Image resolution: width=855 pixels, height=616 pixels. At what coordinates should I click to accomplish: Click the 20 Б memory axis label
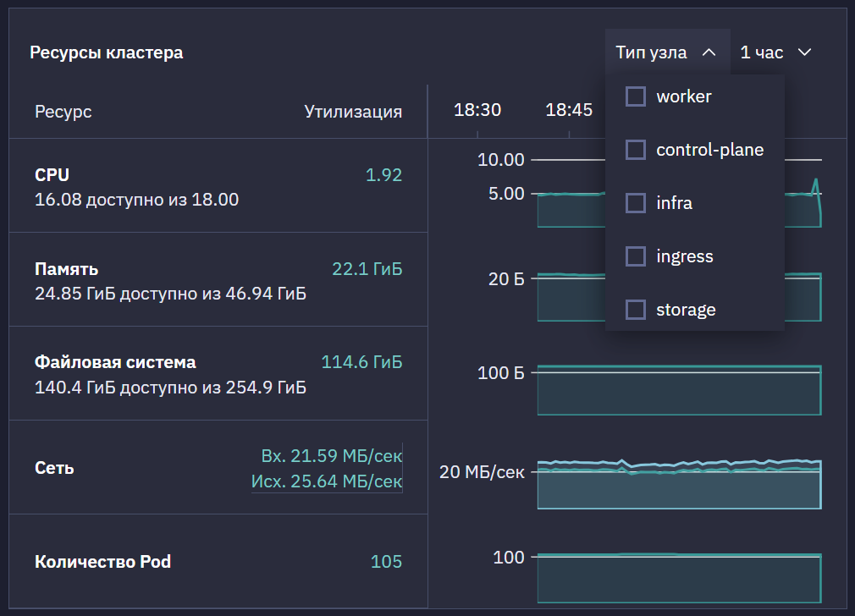point(506,279)
